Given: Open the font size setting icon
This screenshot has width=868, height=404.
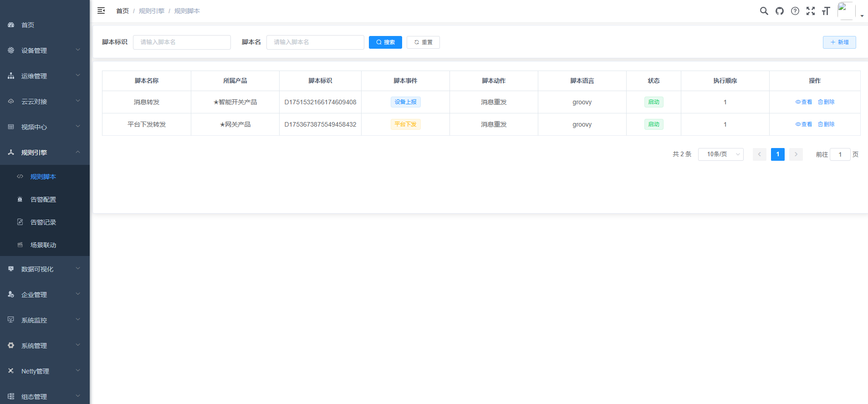Looking at the screenshot, I should (826, 11).
